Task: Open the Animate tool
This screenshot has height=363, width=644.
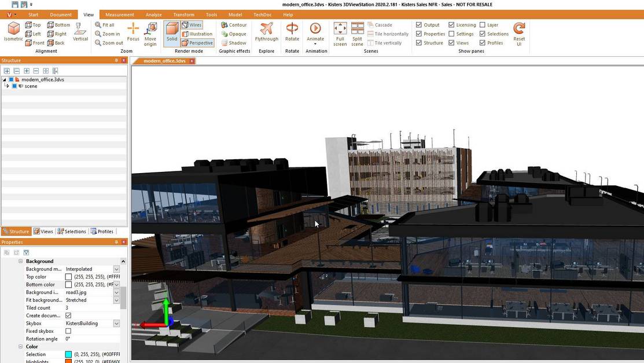Action: tap(315, 33)
